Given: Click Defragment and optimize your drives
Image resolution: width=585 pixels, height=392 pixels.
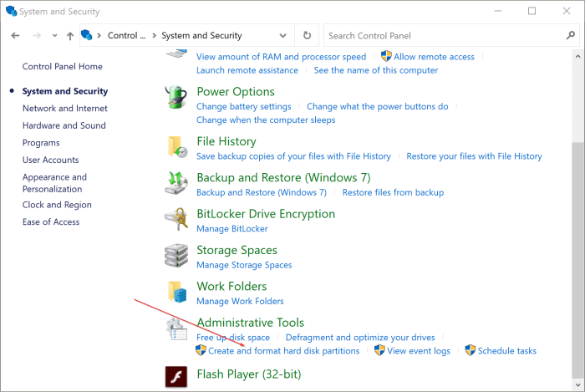Looking at the screenshot, I should coord(360,338).
